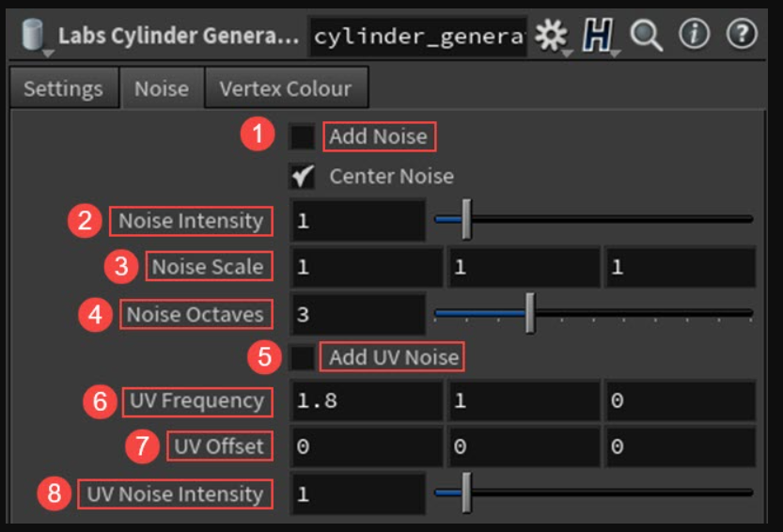The width and height of the screenshot is (783, 532).
Task: Click the first UV Frequency field showing 1.8
Action: pyautogui.click(x=366, y=400)
